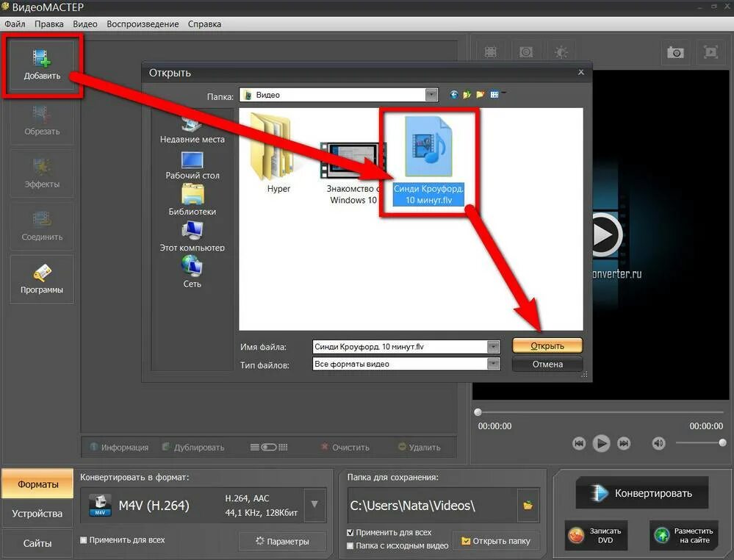
Task: Click Разместить на сайте button
Action: (x=684, y=536)
